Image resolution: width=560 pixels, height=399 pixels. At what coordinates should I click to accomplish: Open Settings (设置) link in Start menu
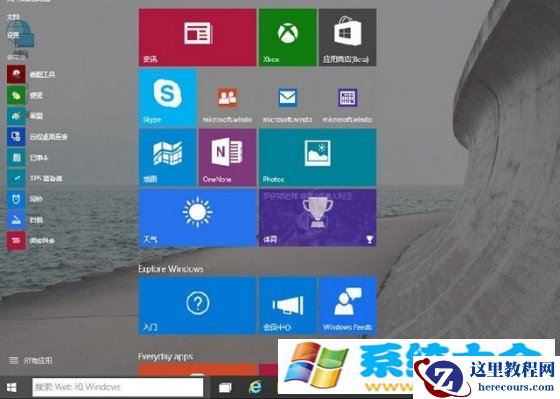point(13,35)
